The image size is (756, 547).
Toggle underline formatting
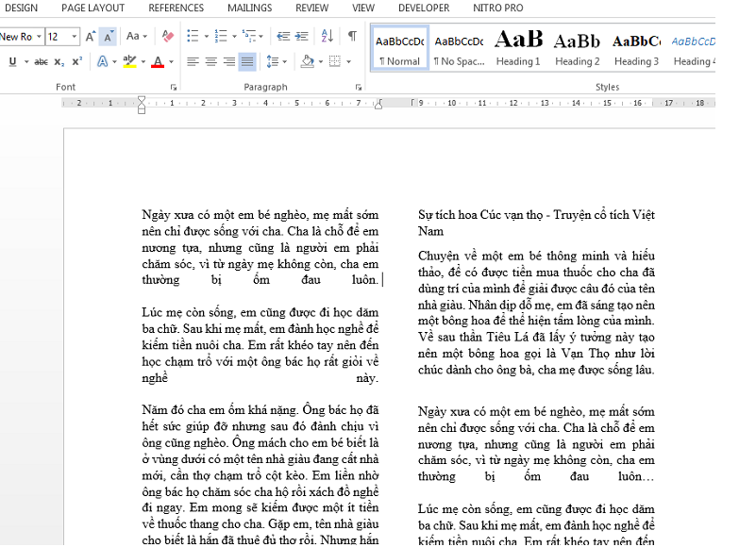tap(12, 61)
